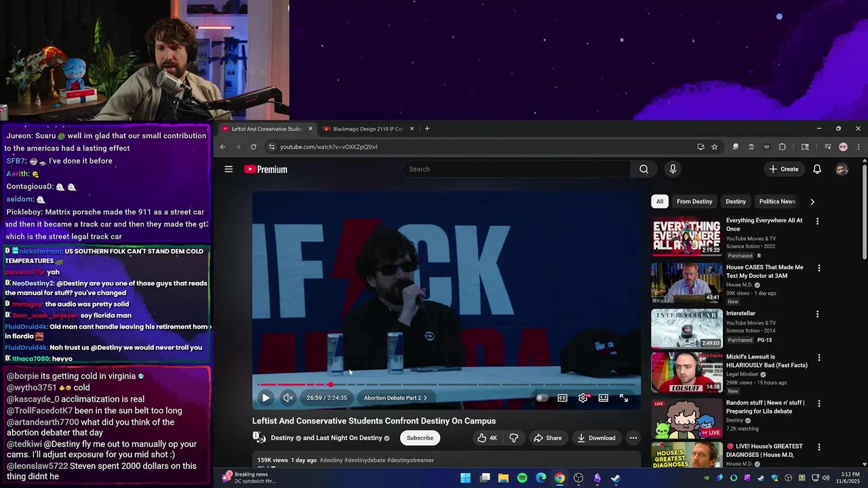The width and height of the screenshot is (868, 488).
Task: Expand the Abortion Debate Part 2 chapter
Action: 395,398
